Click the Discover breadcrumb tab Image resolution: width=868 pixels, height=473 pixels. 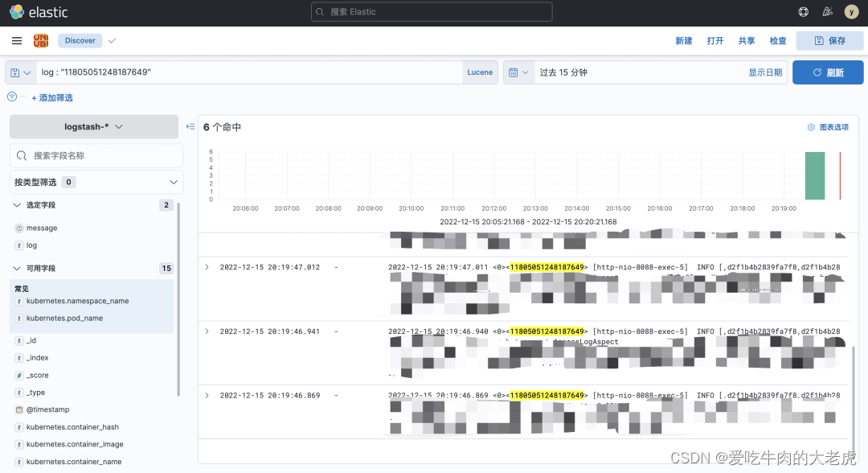tap(80, 40)
